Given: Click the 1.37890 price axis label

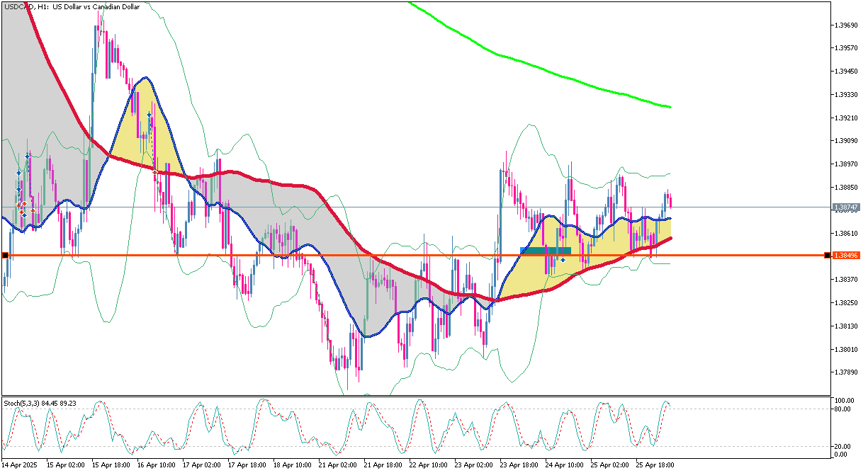Looking at the screenshot, I should pos(847,372).
